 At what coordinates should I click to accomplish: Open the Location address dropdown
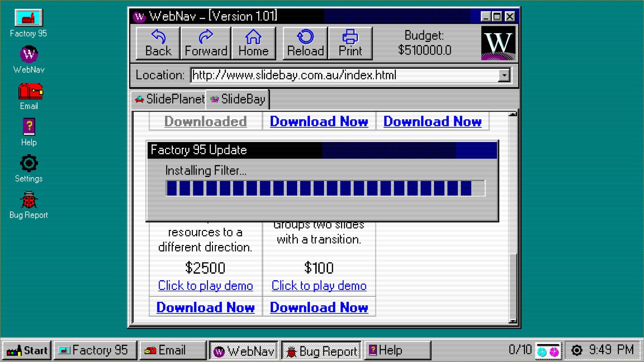[504, 75]
